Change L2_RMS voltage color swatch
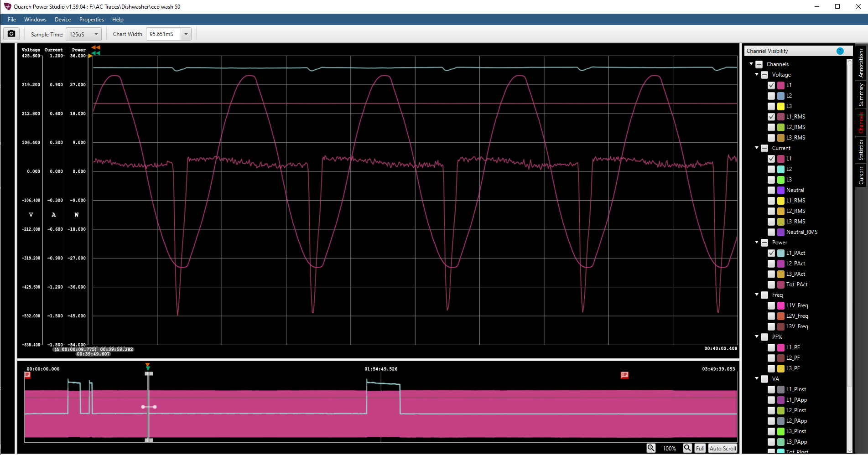 tap(781, 127)
